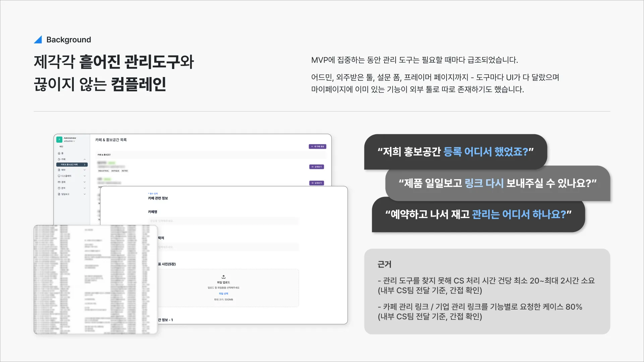Image resolution: width=644 pixels, height=362 pixels.
Task: Click the 예약 document icon in the sidebar
Action: 59,170
